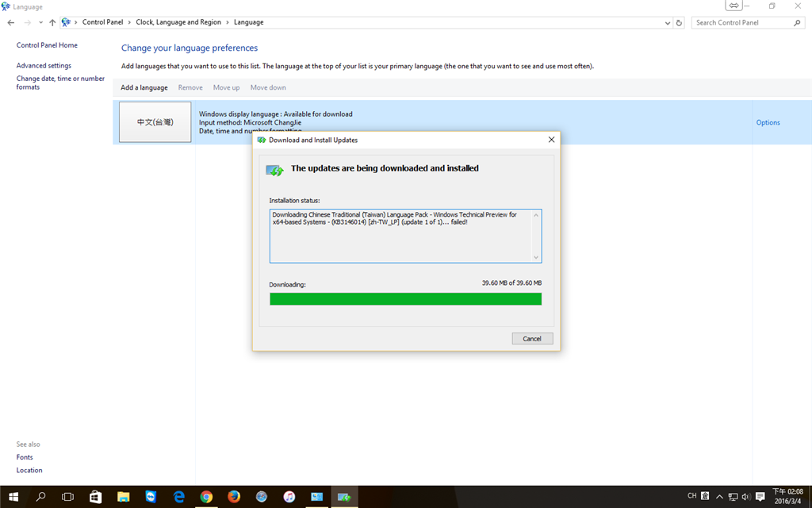
Task: Click Cancel in the updates dialog
Action: tap(532, 338)
